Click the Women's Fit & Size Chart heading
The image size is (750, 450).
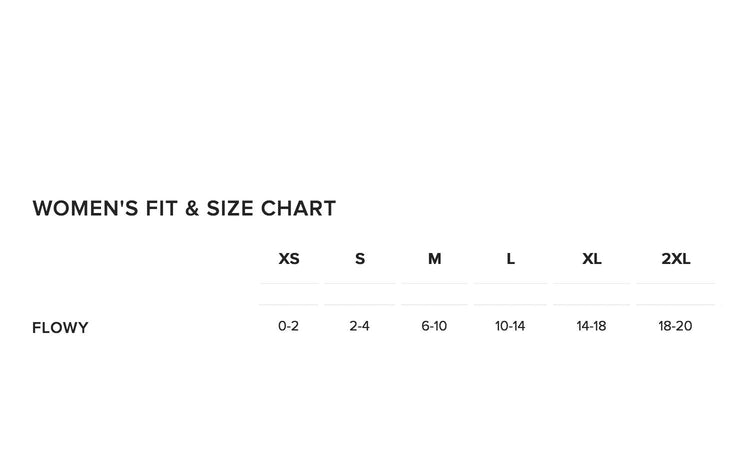[x=184, y=208]
